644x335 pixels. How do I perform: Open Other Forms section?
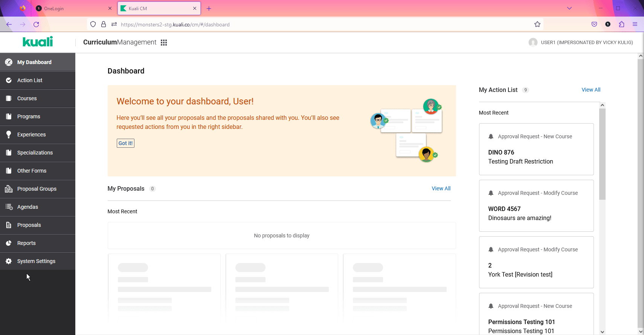(38, 171)
